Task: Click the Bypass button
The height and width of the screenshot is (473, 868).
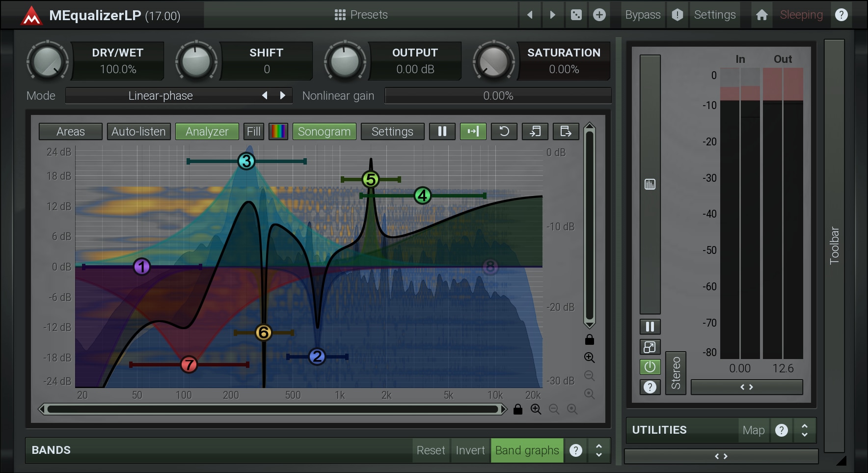Action: coord(642,15)
